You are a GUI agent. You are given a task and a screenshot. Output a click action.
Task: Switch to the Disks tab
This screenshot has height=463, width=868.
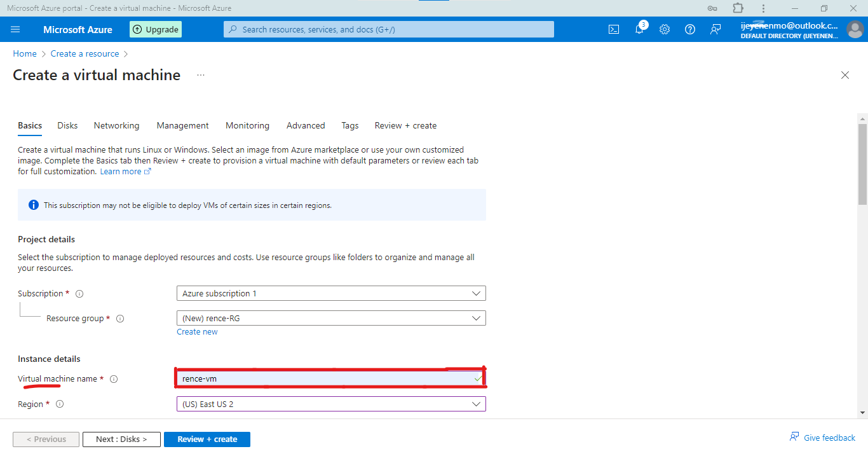[67, 126]
